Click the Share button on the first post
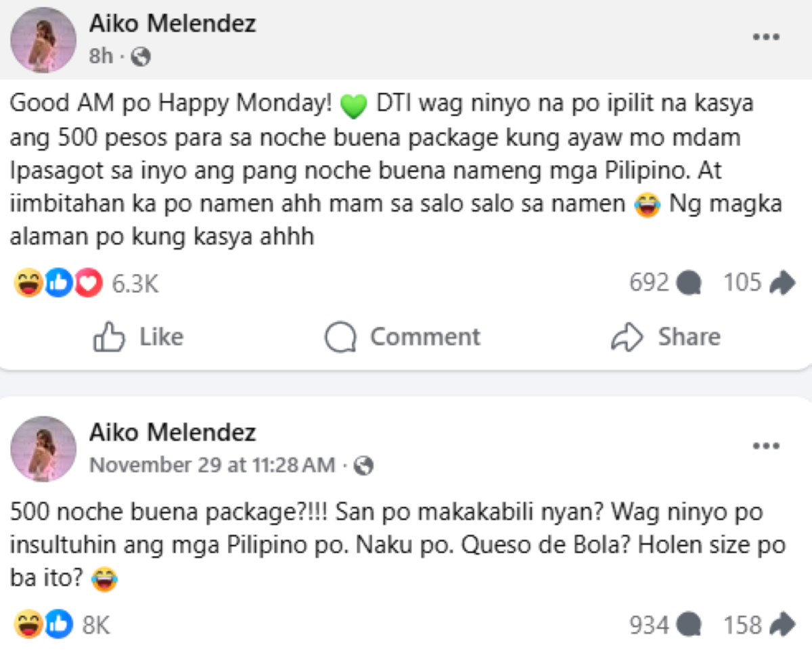Viewport: 812px width, 663px height. tap(666, 337)
